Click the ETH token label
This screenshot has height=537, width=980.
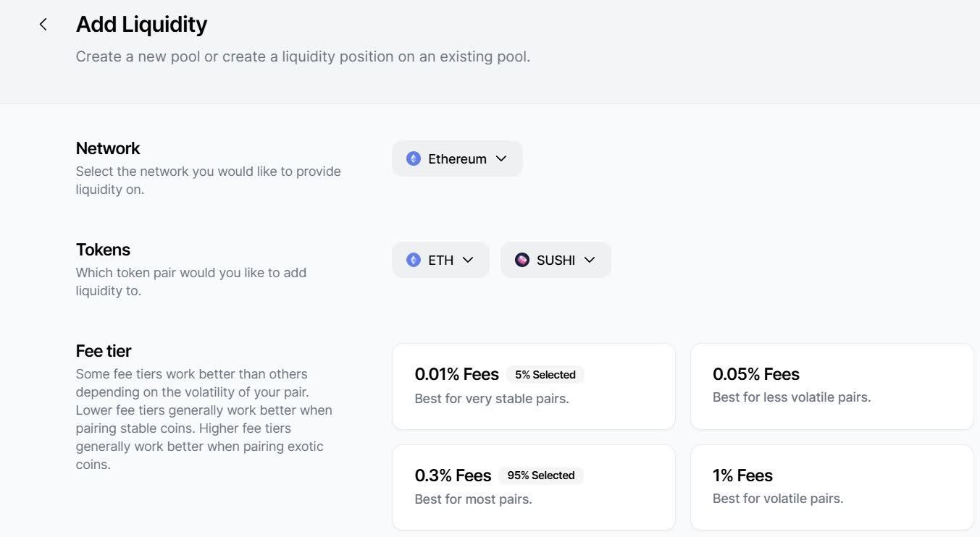440,261
